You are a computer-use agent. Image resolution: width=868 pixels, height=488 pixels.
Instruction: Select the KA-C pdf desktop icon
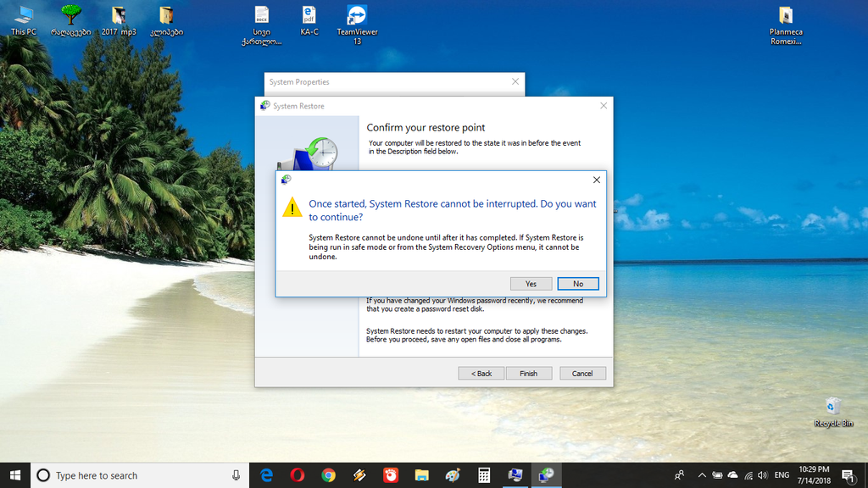click(309, 20)
